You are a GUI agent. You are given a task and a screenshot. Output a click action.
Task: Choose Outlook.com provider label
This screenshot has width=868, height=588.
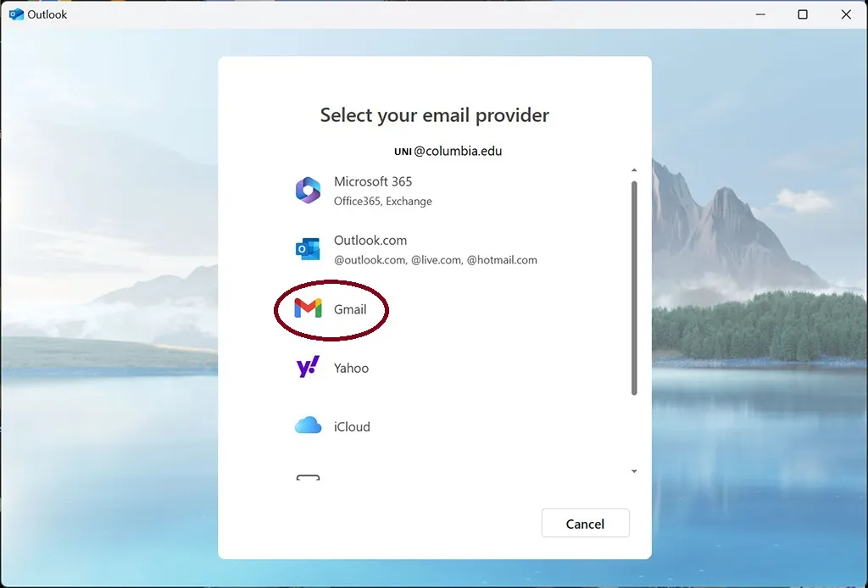[370, 240]
